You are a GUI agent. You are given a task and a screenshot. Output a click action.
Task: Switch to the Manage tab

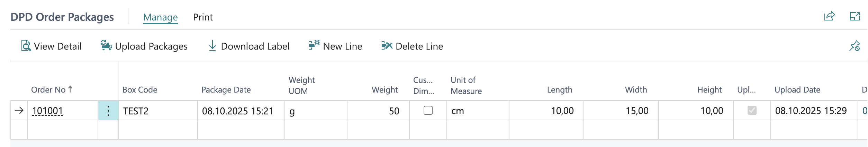click(160, 17)
